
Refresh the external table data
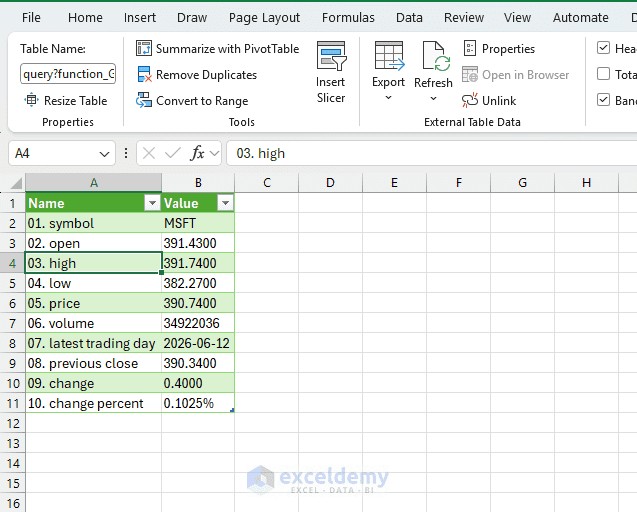(x=433, y=65)
